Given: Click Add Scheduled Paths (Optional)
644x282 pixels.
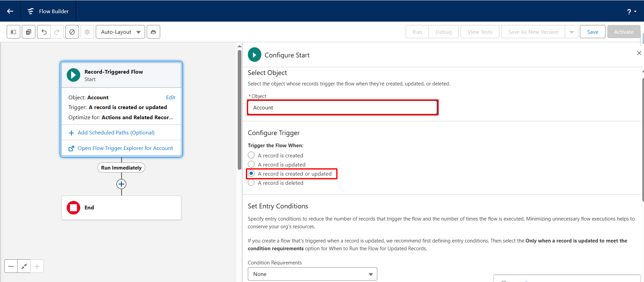Looking at the screenshot, I should click(x=116, y=132).
